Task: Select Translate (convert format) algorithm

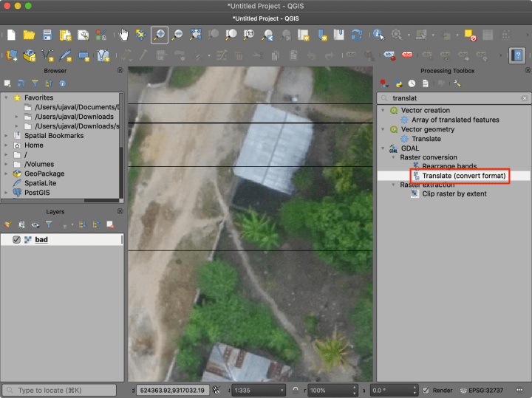Action: [463, 176]
